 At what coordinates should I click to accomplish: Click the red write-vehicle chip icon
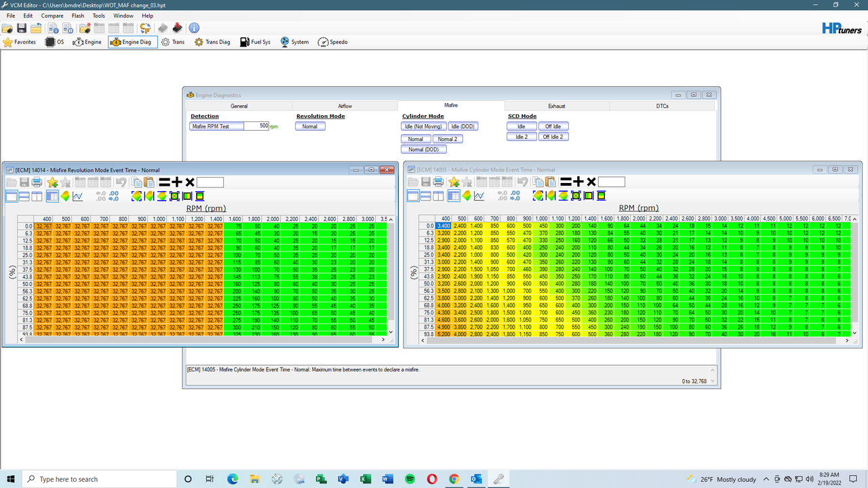pyautogui.click(x=177, y=28)
